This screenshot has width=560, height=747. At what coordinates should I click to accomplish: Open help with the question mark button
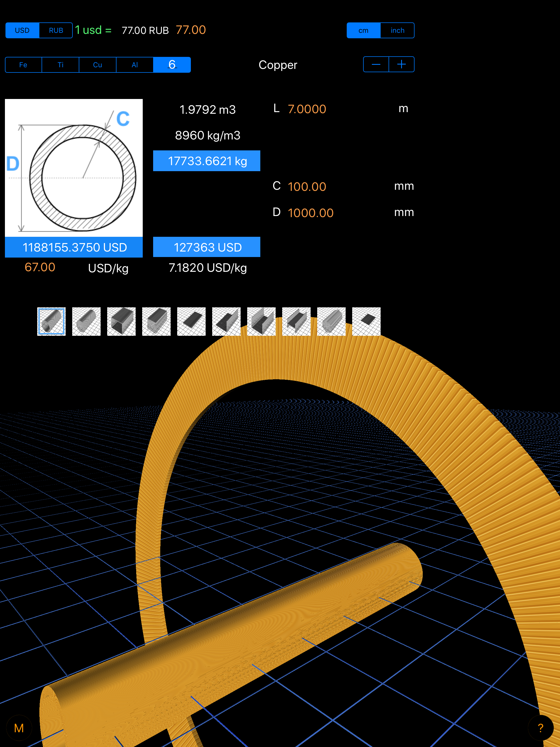click(541, 728)
